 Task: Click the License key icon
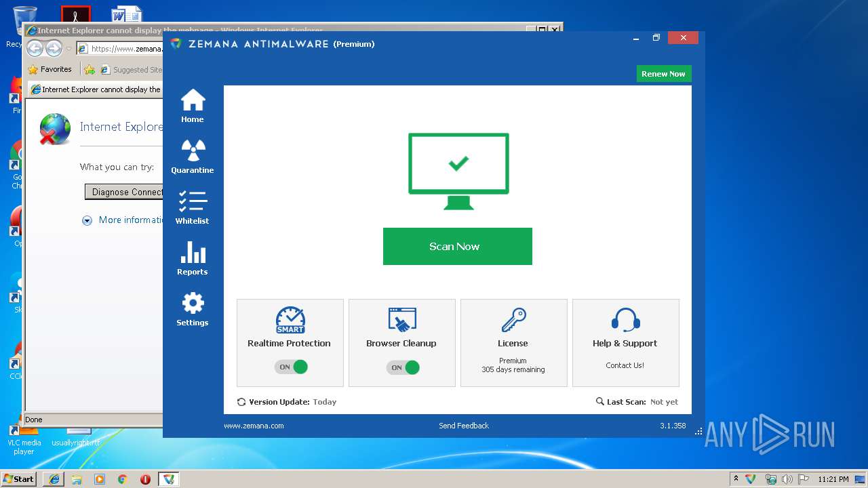[513, 320]
